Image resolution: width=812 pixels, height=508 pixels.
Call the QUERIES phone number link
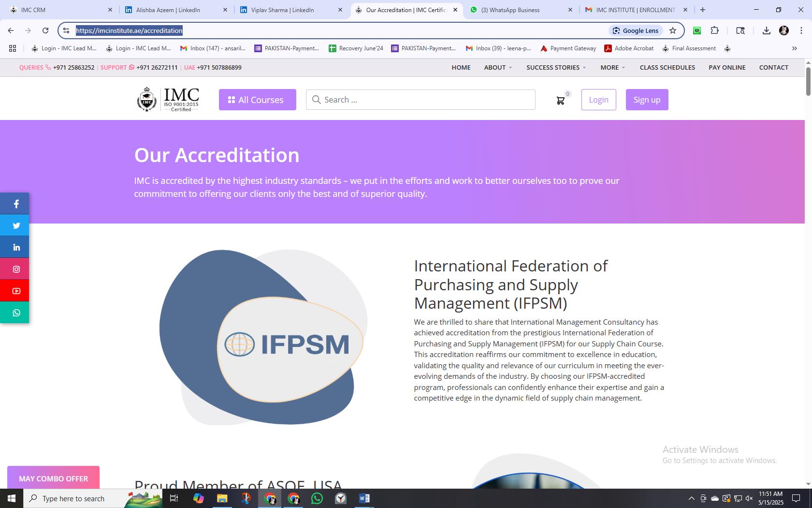[x=73, y=67]
